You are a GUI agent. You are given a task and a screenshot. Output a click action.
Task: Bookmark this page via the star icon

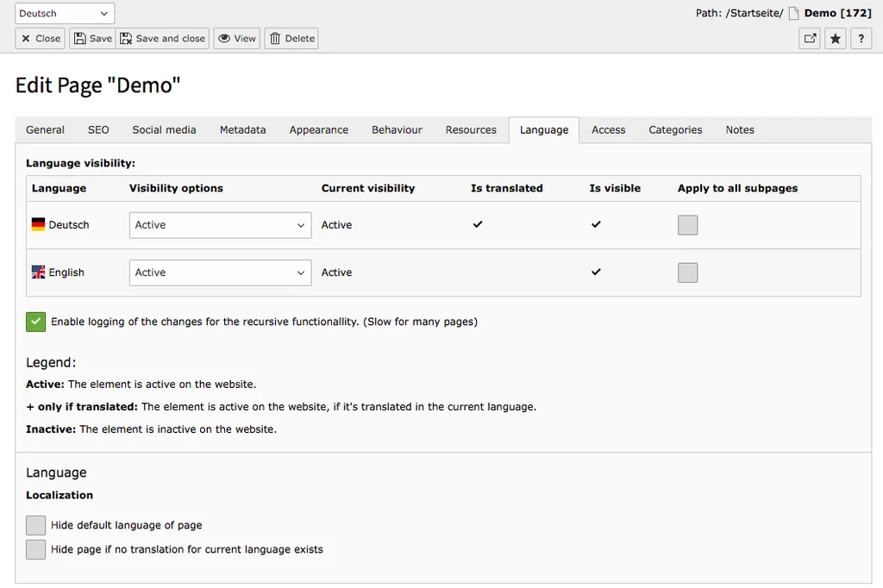[x=835, y=38]
